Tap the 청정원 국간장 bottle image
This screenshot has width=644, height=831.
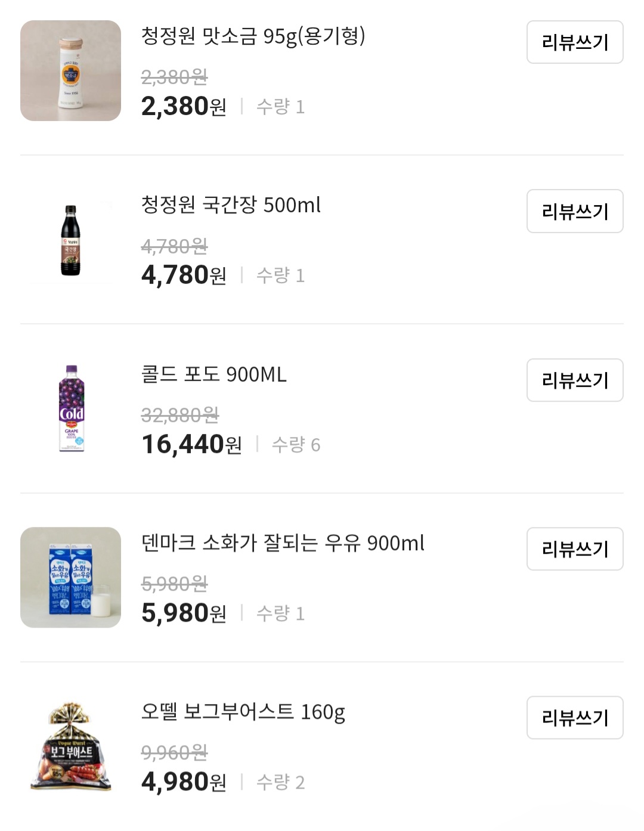click(70, 240)
